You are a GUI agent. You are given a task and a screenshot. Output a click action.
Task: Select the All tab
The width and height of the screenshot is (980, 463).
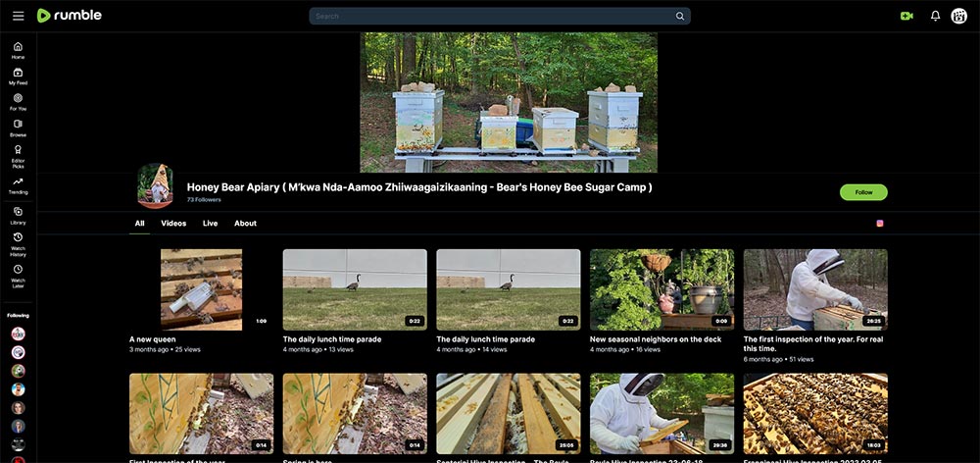139,224
